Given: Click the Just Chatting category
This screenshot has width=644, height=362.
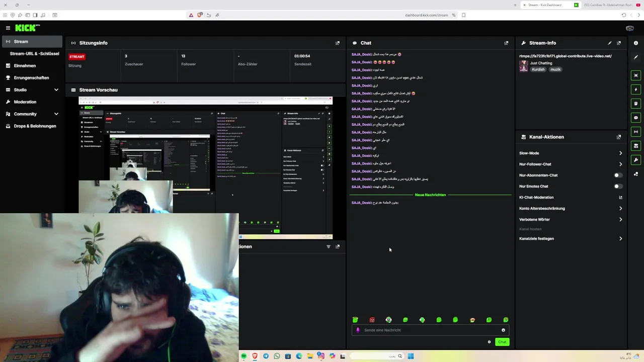Looking at the screenshot, I should point(541,63).
